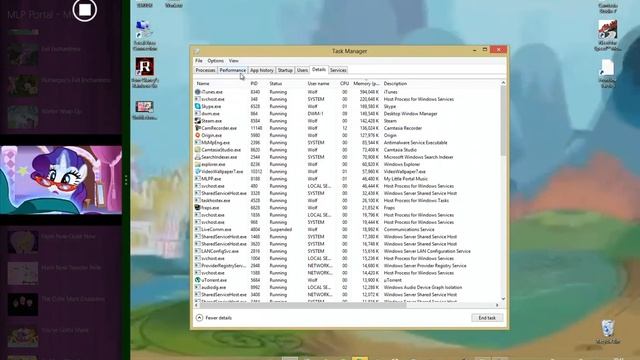Sort by the Memory column header
Image resolution: width=640 pixels, height=360 pixels.
tap(367, 84)
